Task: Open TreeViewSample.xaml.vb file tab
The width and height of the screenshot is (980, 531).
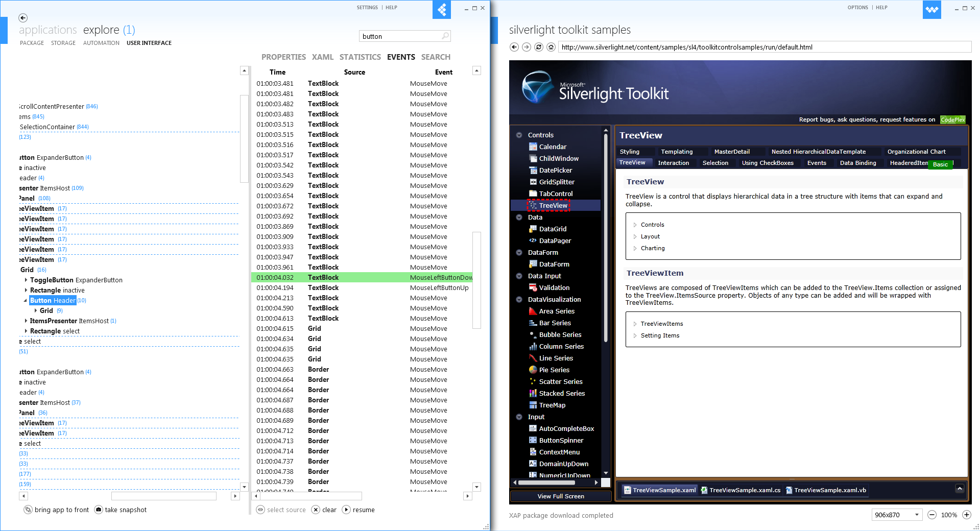Action: pos(826,490)
